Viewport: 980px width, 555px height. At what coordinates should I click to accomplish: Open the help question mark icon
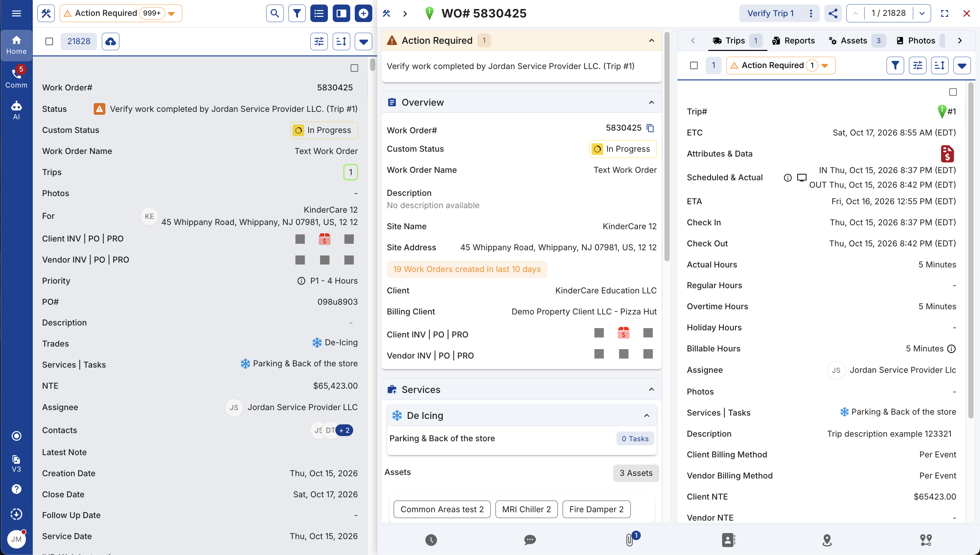[x=17, y=489]
